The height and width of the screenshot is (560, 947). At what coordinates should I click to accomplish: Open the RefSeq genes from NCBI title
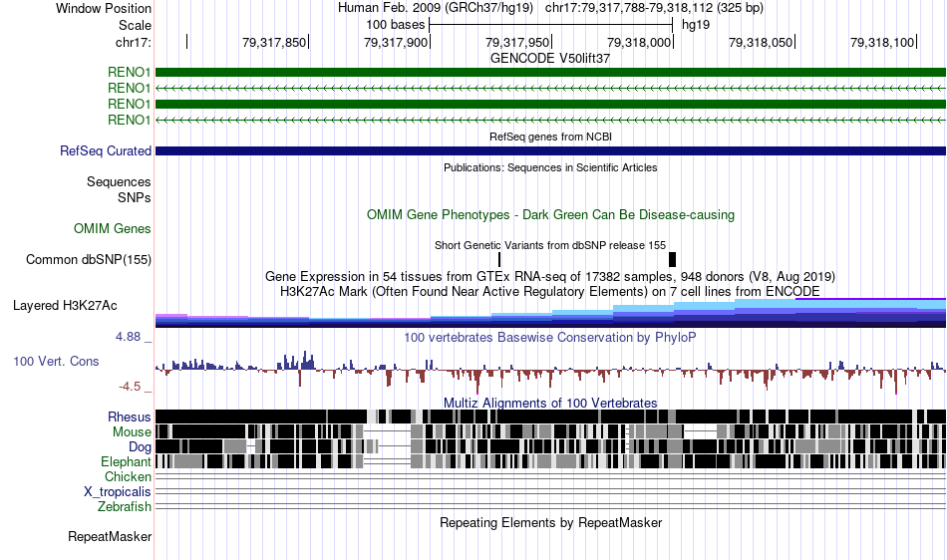coord(550,137)
